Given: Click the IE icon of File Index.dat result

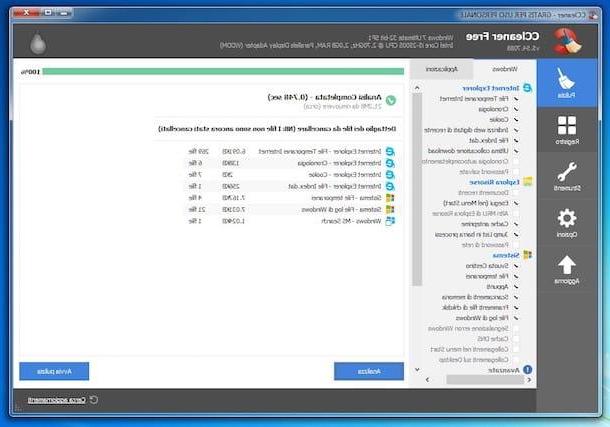Looking at the screenshot, I should click(x=390, y=186).
